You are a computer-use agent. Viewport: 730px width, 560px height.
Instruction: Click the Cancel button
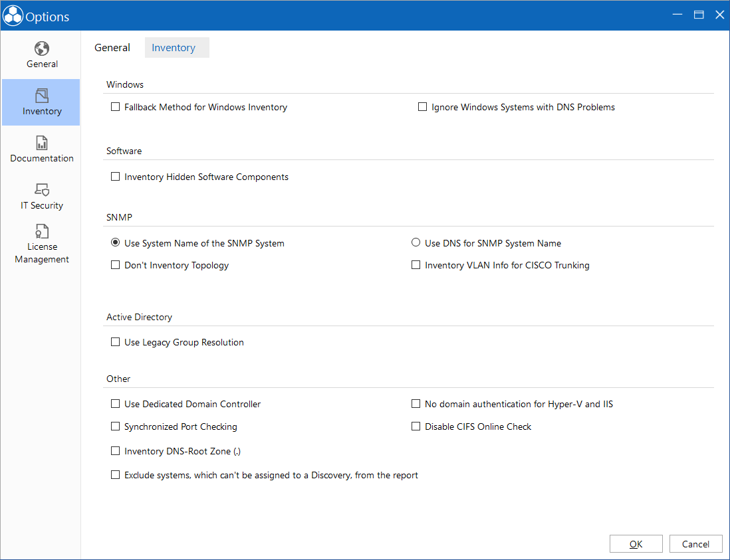pos(695,543)
